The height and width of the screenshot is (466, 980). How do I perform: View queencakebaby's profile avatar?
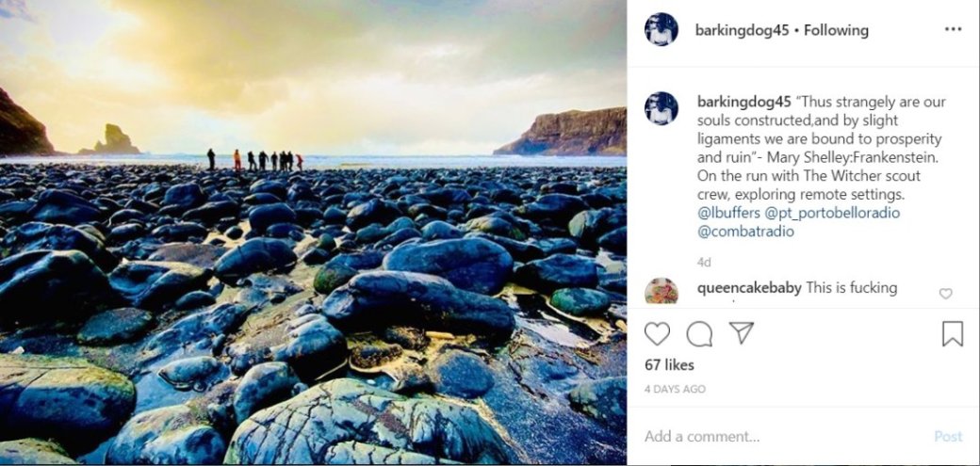661,291
